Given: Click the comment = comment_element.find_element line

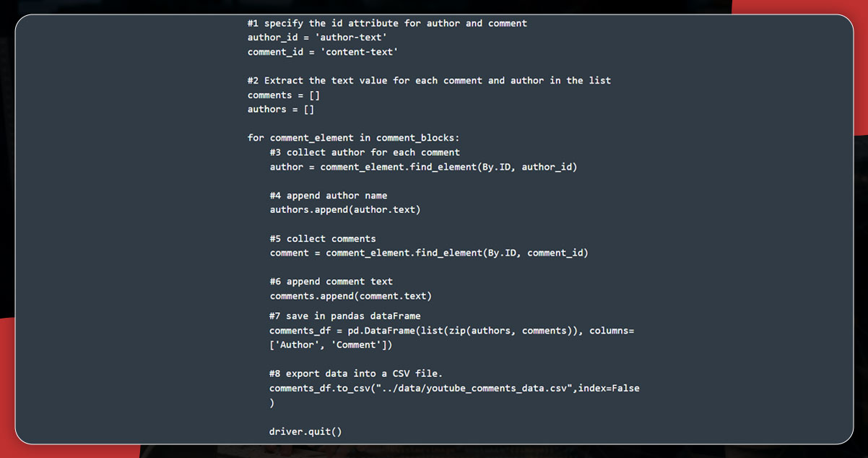Looking at the screenshot, I should (x=429, y=253).
